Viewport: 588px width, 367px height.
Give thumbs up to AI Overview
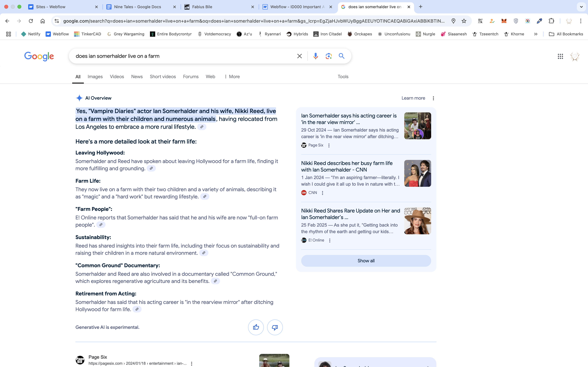[256, 327]
